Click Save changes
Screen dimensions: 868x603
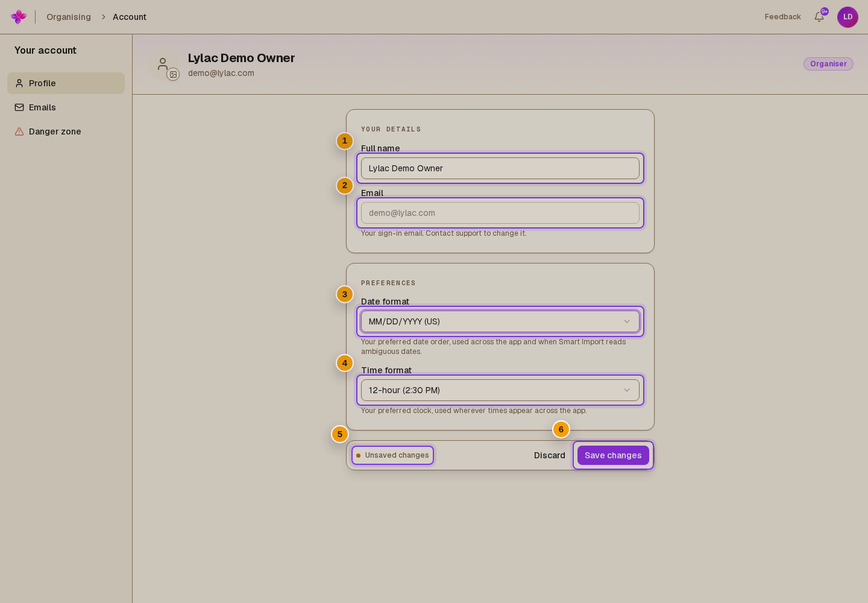[613, 455]
